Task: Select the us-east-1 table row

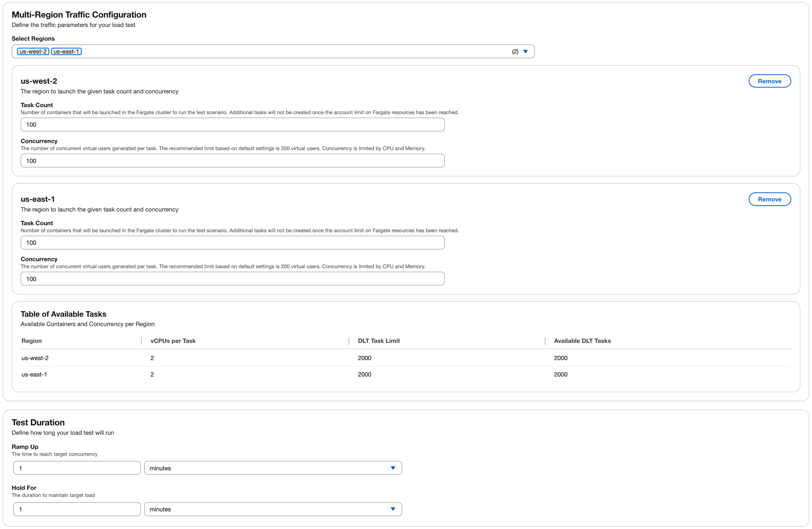Action: click(34, 375)
